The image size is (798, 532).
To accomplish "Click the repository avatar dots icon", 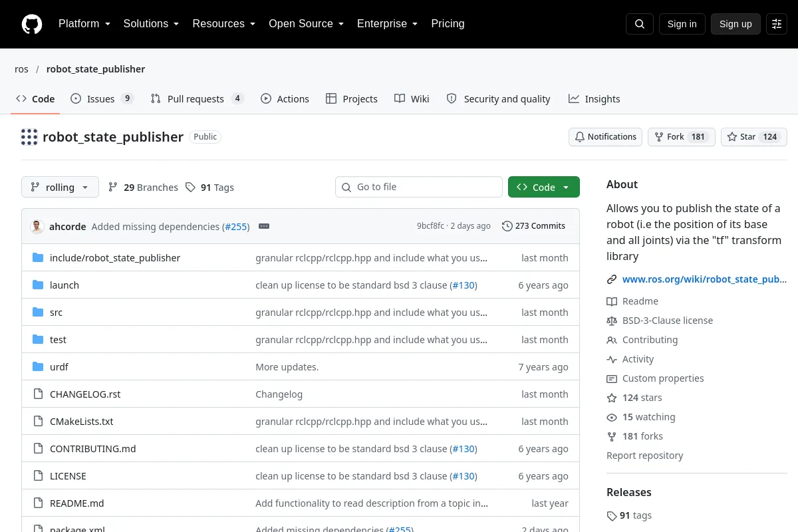I will coord(29,137).
